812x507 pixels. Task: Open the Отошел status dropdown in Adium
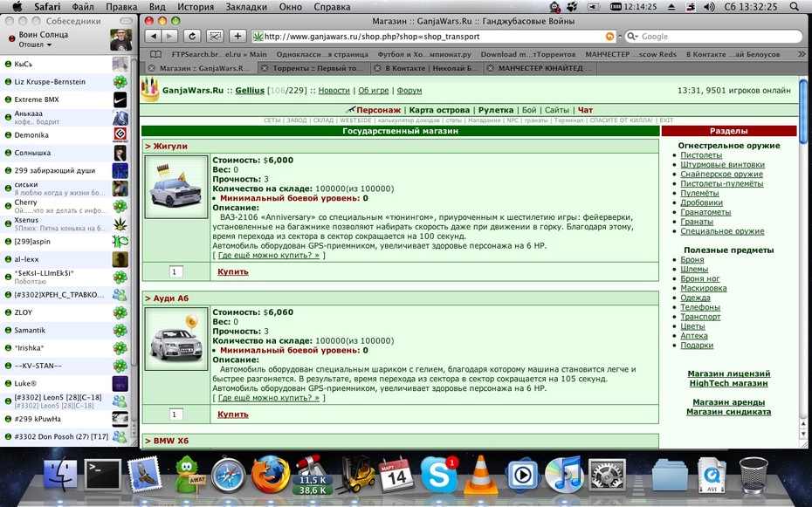click(35, 45)
